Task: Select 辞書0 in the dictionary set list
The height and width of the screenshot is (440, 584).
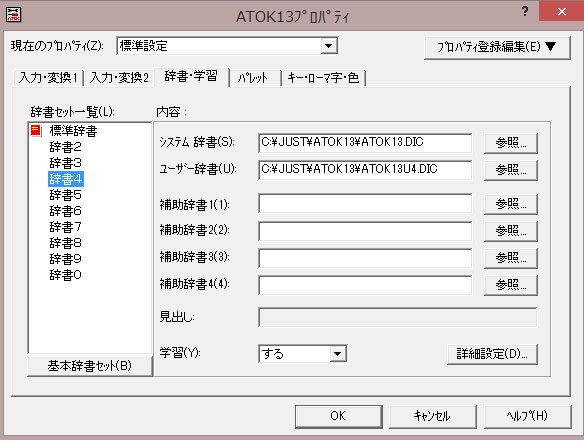Action: click(66, 275)
